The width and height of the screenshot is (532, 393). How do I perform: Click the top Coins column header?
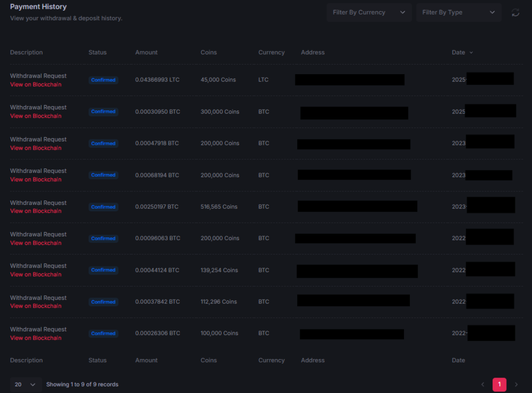pos(209,52)
